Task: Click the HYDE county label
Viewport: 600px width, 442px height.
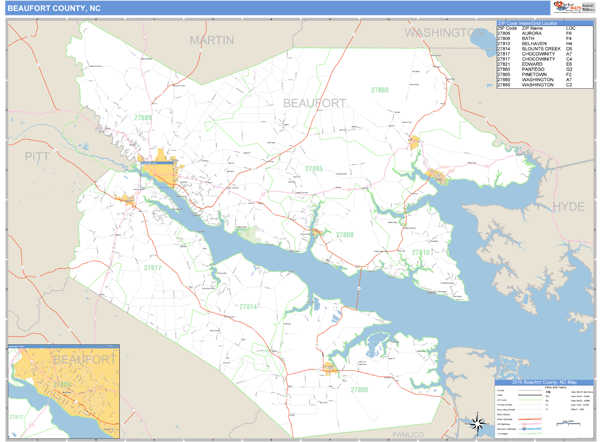Action: pos(568,206)
